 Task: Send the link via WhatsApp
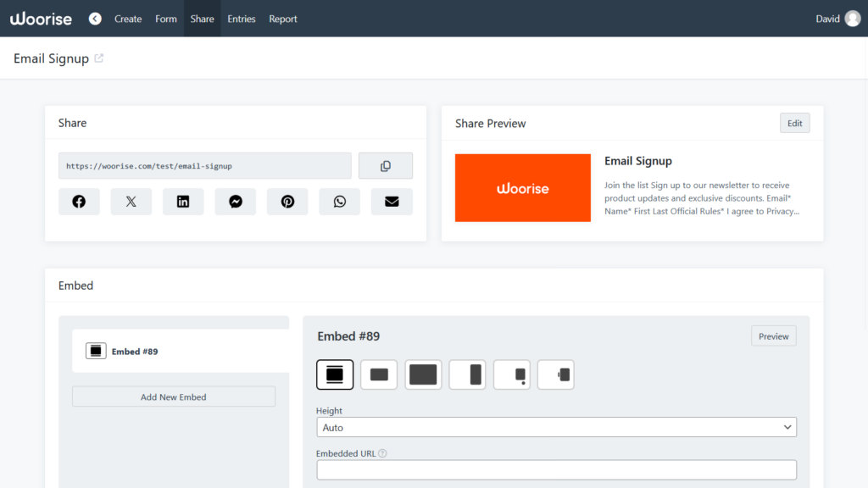[339, 201]
